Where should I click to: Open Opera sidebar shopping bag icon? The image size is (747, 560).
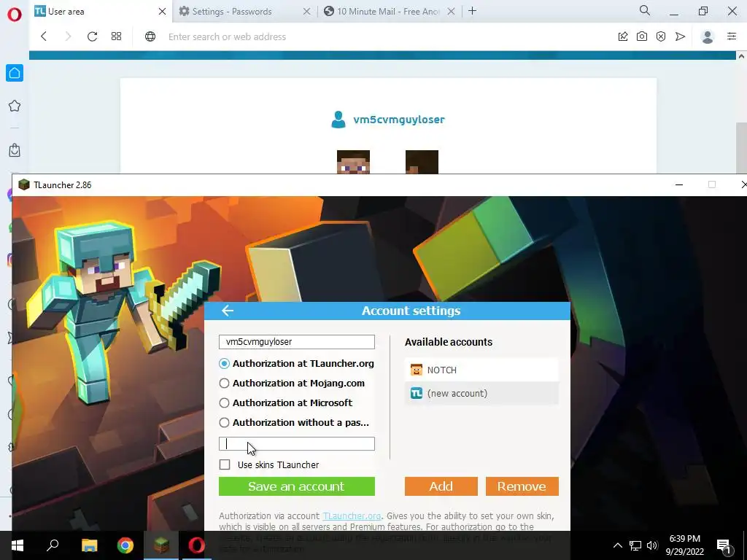point(15,150)
